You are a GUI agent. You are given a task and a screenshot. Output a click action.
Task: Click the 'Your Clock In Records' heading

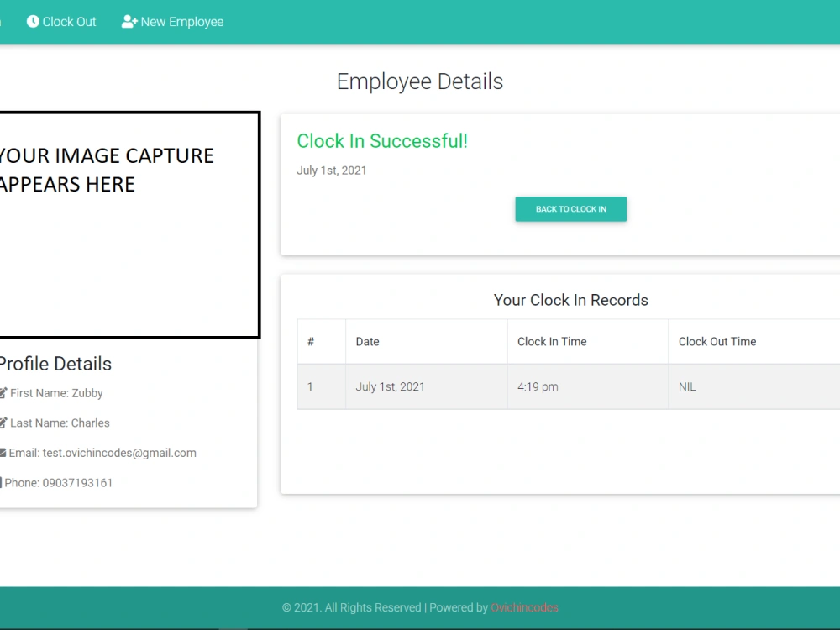[570, 300]
